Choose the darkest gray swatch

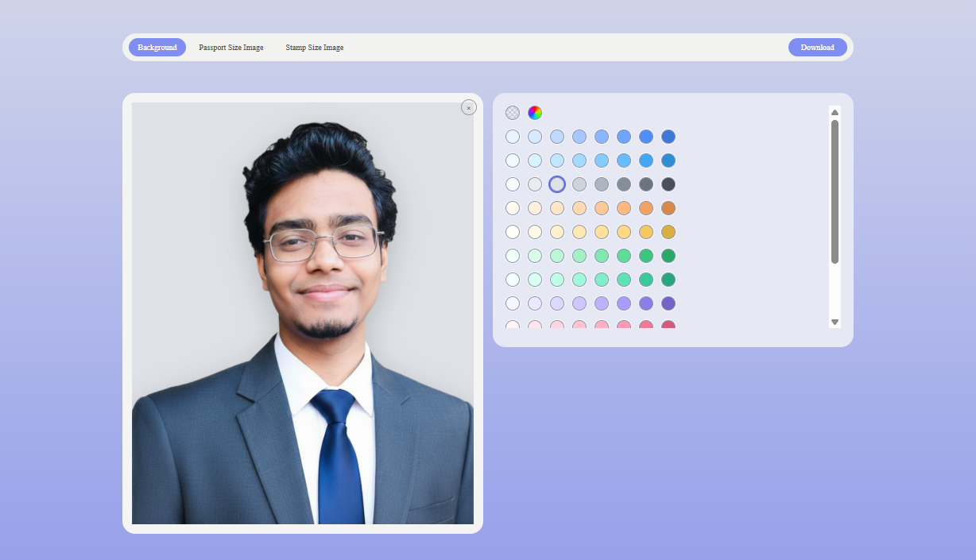click(668, 184)
